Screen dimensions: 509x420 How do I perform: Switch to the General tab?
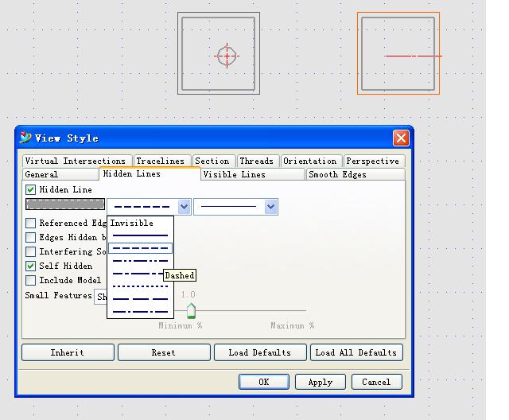[x=60, y=175]
